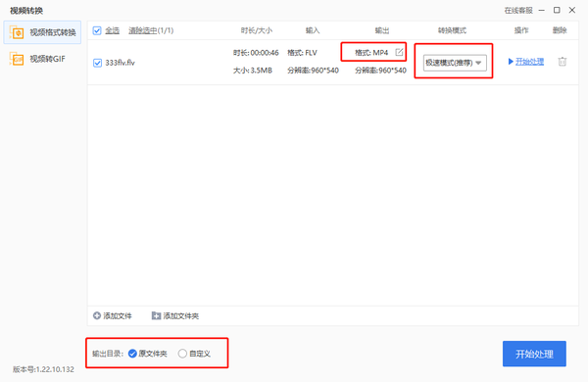588x382 pixels.
Task: Open 在线客服 online support
Action: [518, 11]
